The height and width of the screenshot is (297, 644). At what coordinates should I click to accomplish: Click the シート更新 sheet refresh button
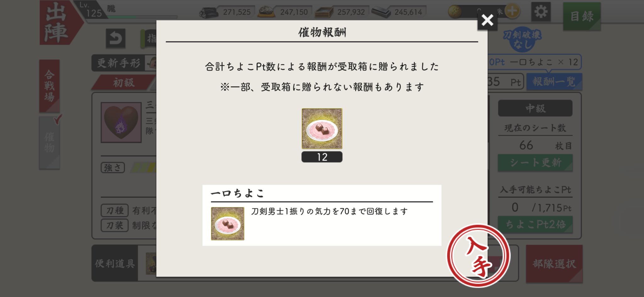[535, 163]
